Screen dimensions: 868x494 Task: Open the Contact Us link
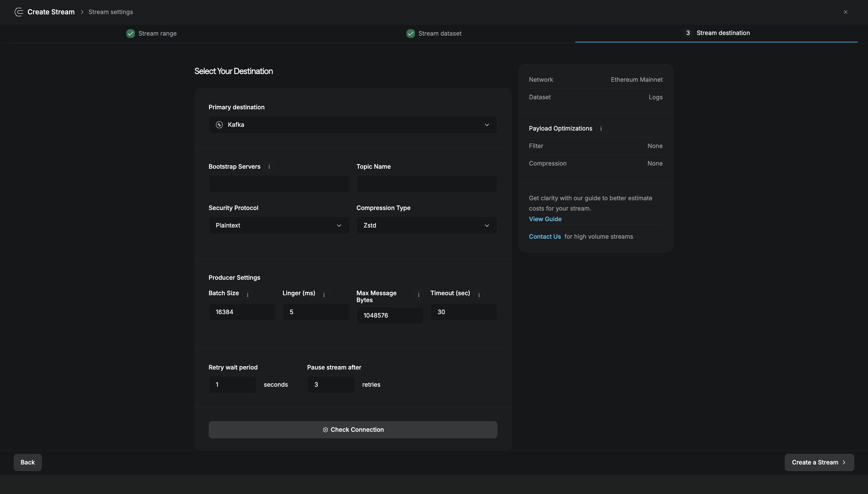pyautogui.click(x=545, y=236)
